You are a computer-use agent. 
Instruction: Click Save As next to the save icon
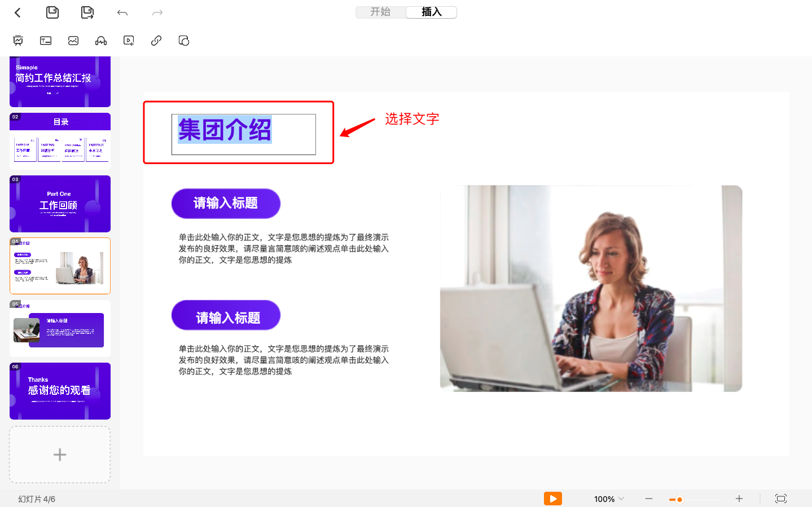[x=87, y=12]
